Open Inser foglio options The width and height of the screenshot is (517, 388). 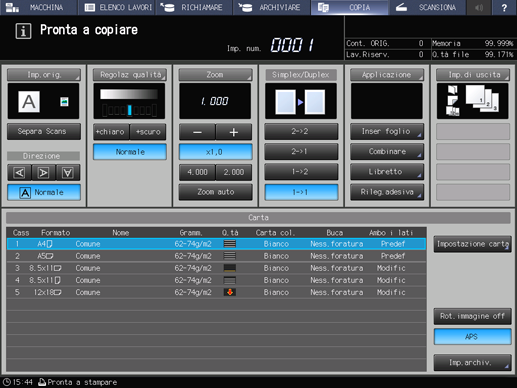387,132
